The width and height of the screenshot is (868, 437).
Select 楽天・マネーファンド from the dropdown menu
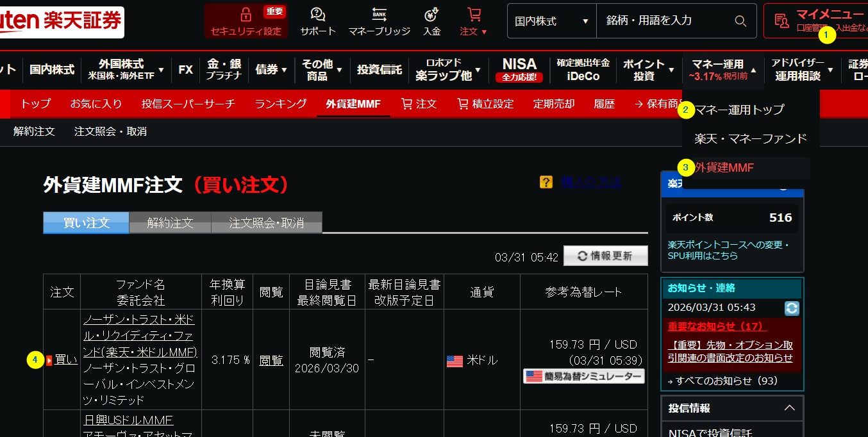point(750,138)
